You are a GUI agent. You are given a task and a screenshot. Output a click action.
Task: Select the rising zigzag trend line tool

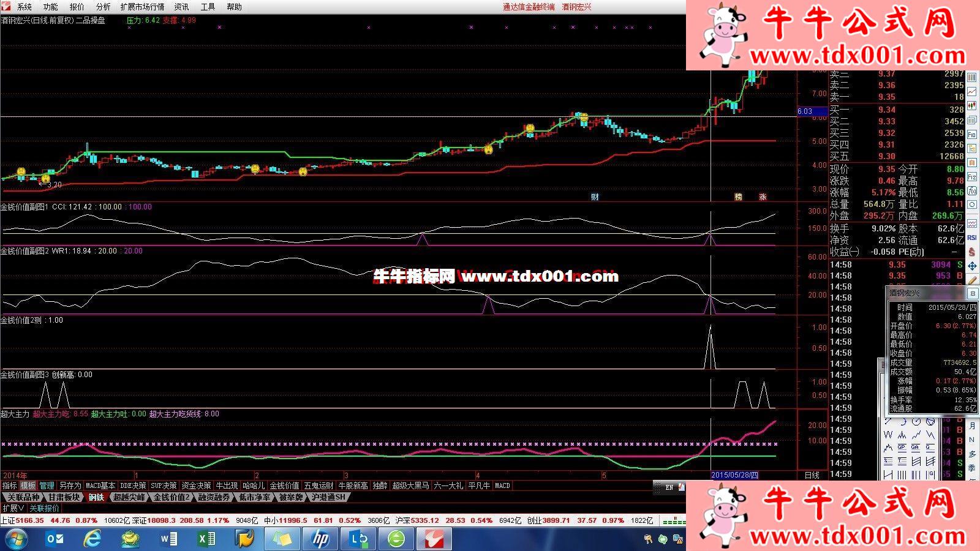[916, 435]
